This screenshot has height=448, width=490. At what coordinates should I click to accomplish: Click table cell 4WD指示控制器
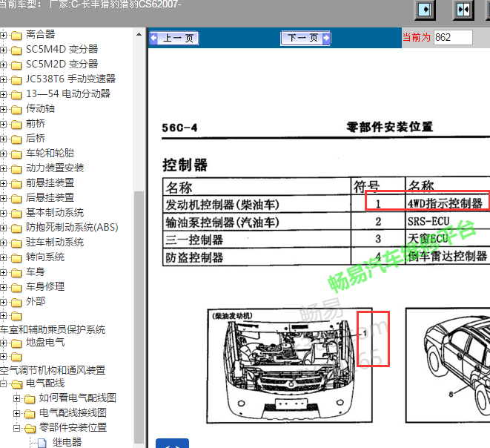click(x=448, y=203)
